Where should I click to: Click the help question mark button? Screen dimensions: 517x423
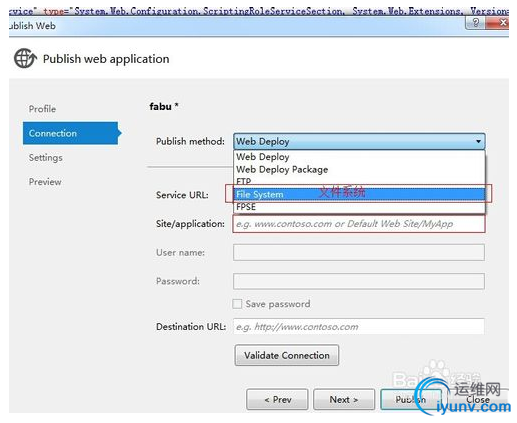click(x=476, y=23)
